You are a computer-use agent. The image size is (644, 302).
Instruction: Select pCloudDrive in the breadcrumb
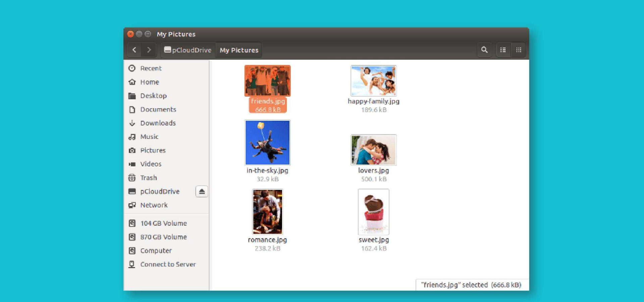187,50
